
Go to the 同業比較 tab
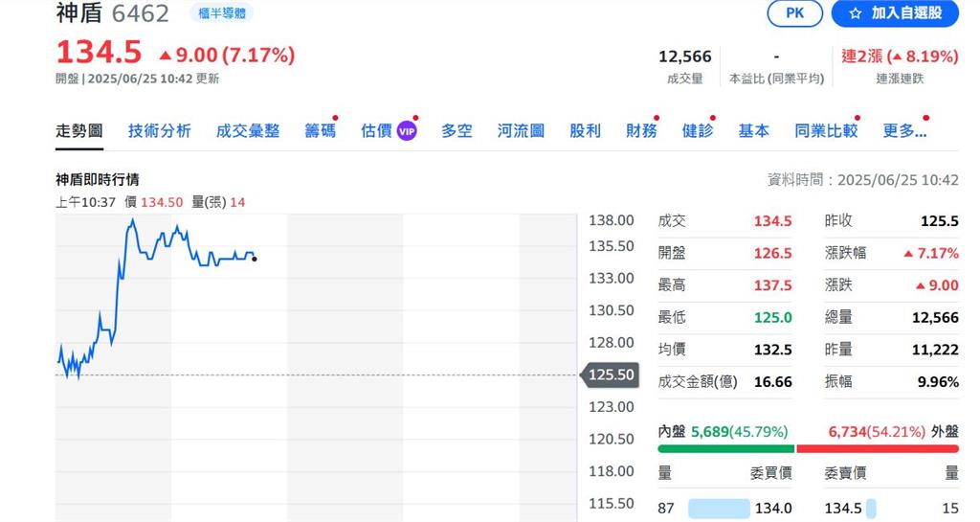tap(825, 131)
